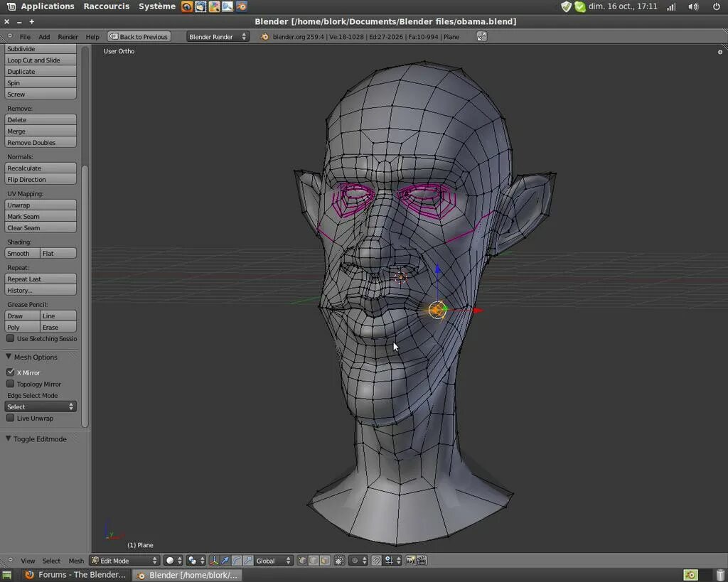Enable the snap magnet tool
Viewport: 728px width, 582px height.
tap(377, 560)
